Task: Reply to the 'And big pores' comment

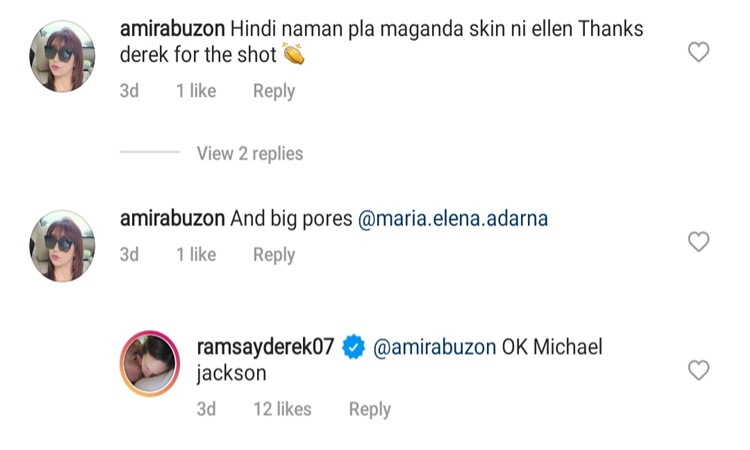Action: click(x=273, y=255)
